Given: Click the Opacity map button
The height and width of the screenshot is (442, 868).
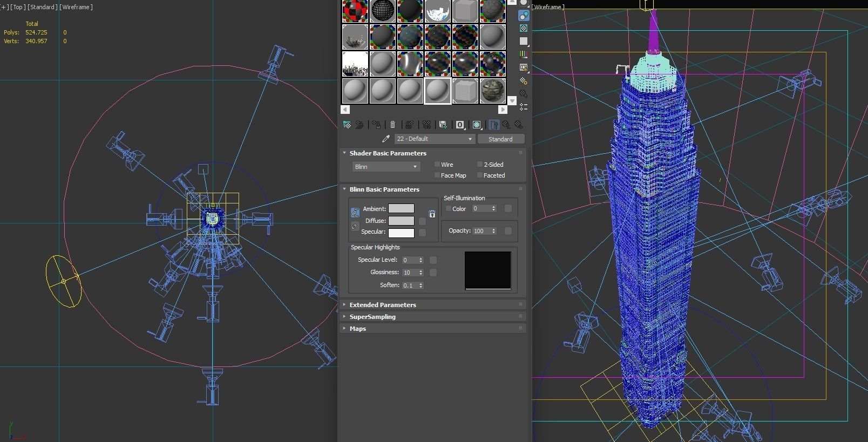Looking at the screenshot, I should point(508,231).
